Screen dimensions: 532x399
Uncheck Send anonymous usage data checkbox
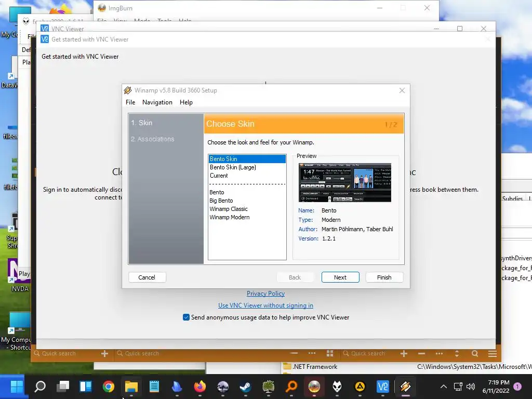[x=186, y=317]
